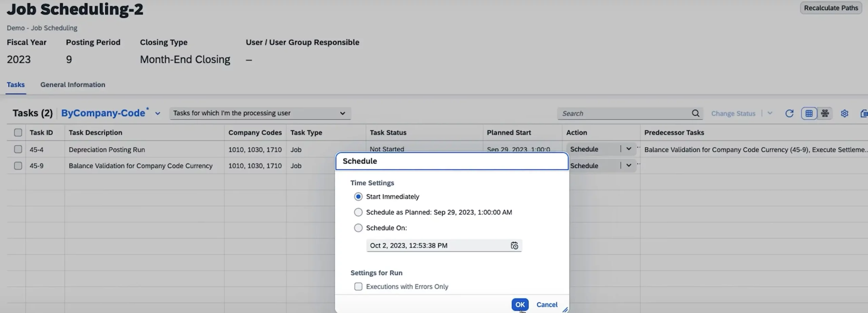This screenshot has height=313, width=868.
Task: Open the Tasks tab
Action: [x=16, y=85]
